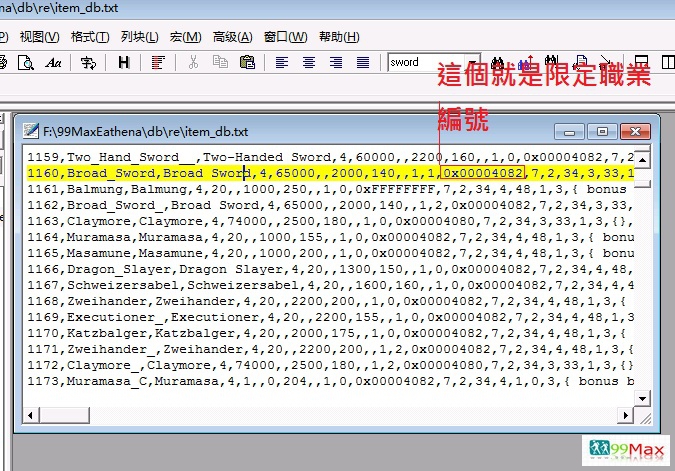675x471 pixels.
Task: Click the print preview icon
Action: (27, 62)
